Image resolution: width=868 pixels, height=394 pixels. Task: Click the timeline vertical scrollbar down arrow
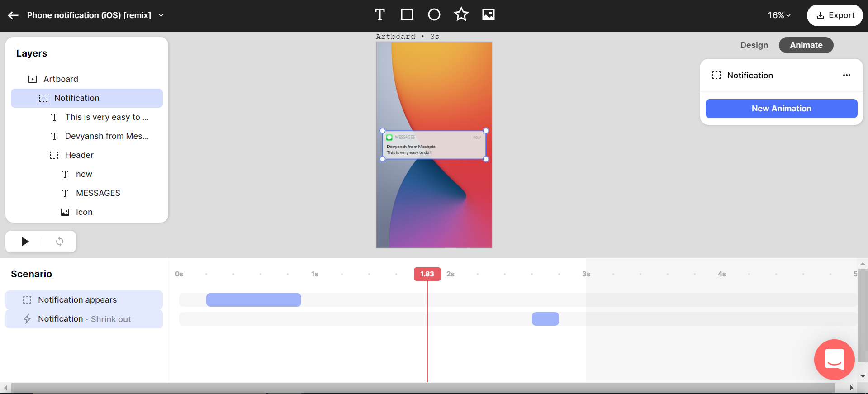[x=863, y=376]
